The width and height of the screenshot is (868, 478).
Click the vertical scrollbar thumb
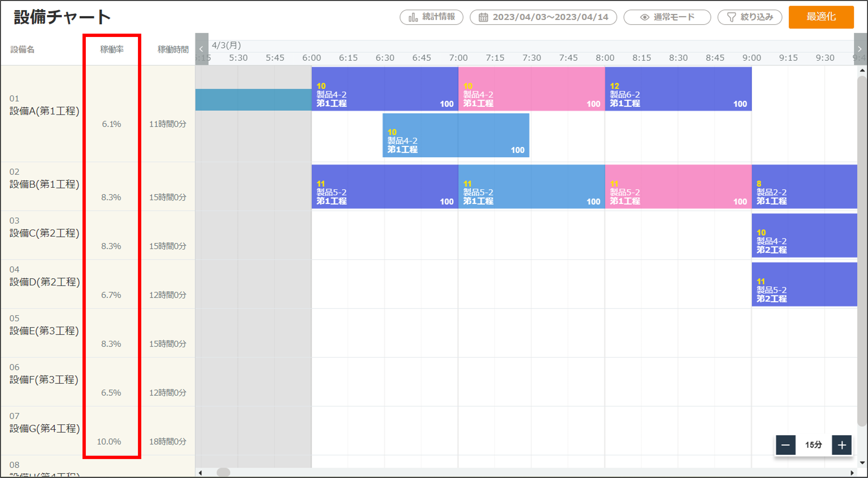[862, 251]
